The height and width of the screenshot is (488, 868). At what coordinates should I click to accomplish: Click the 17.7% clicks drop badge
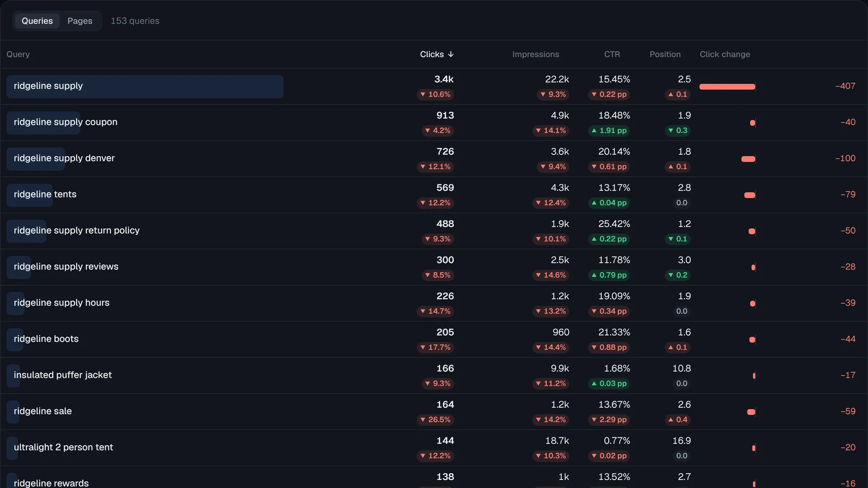[x=436, y=348]
